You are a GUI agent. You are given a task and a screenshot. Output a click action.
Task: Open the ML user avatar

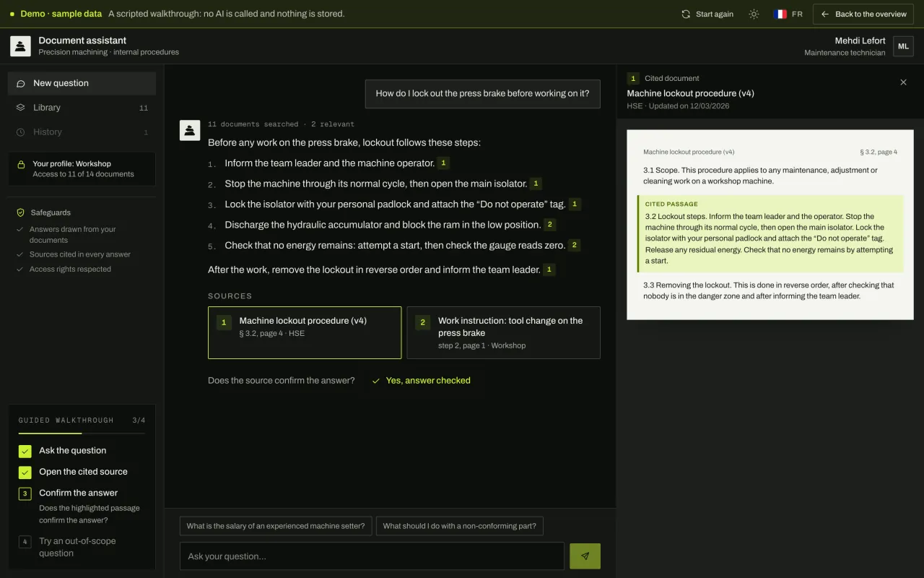pyautogui.click(x=903, y=46)
